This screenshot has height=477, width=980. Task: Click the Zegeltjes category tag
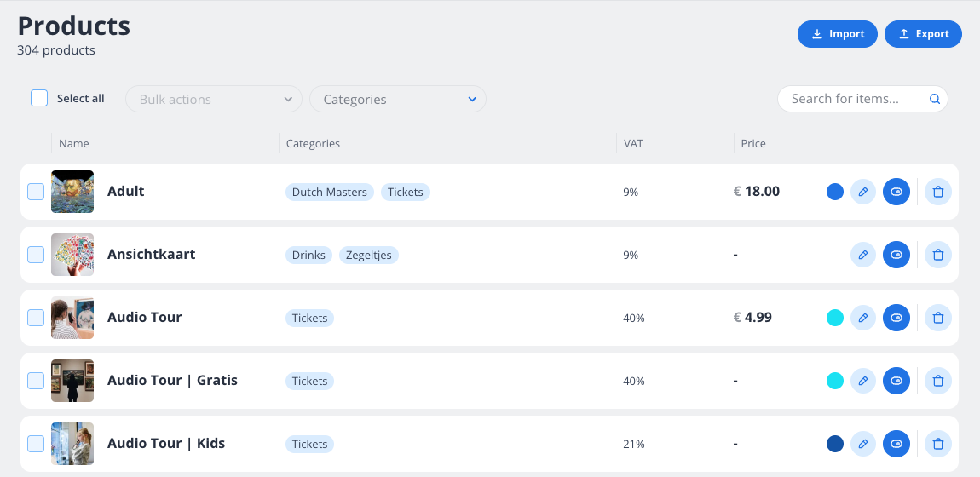click(x=369, y=255)
